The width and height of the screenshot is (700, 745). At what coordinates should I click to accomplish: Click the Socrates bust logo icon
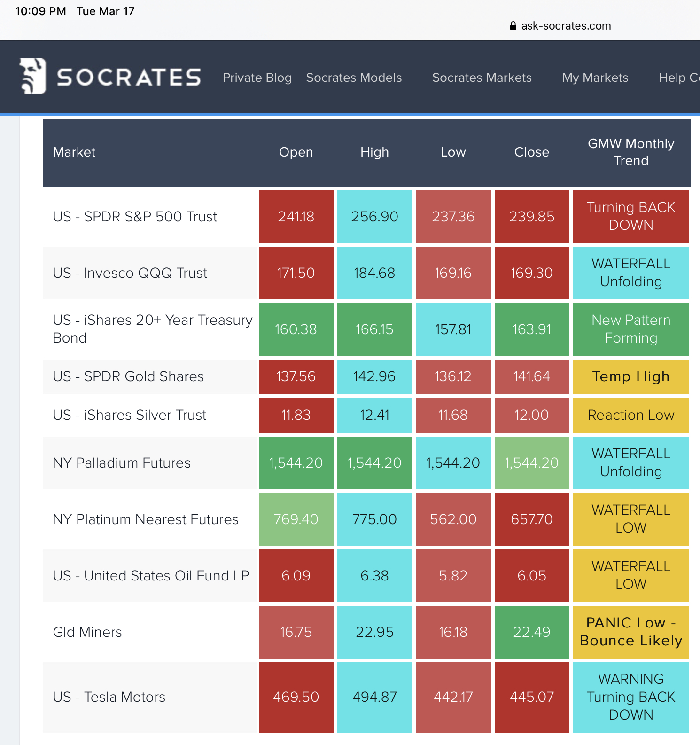click(x=32, y=76)
